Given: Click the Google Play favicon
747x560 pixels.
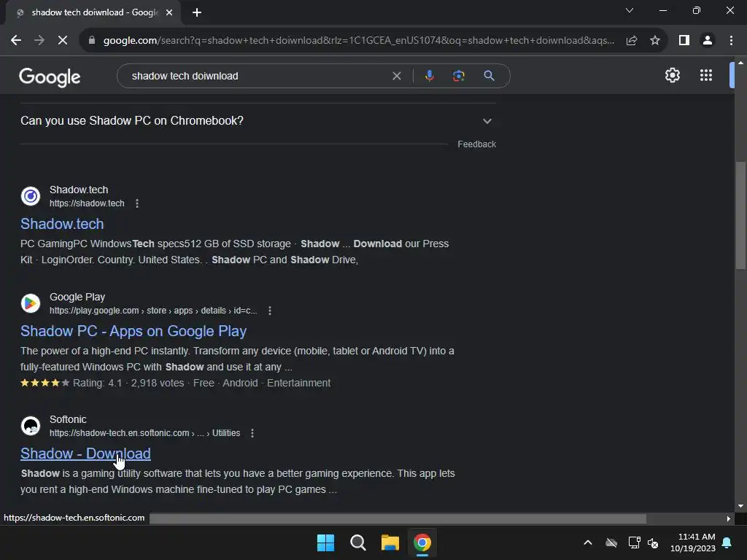Looking at the screenshot, I should pyautogui.click(x=31, y=303).
